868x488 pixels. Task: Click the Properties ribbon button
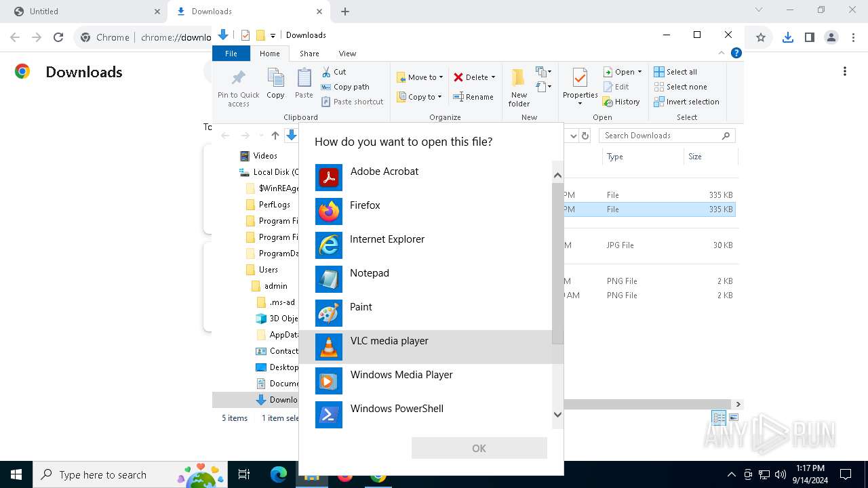coord(580,87)
